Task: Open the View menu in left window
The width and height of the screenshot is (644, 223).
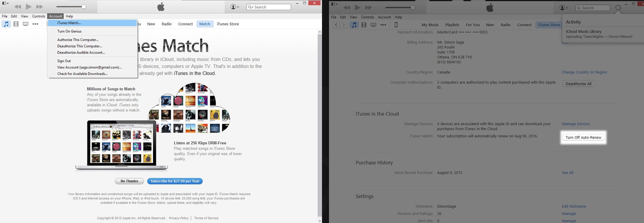Action: click(x=25, y=16)
